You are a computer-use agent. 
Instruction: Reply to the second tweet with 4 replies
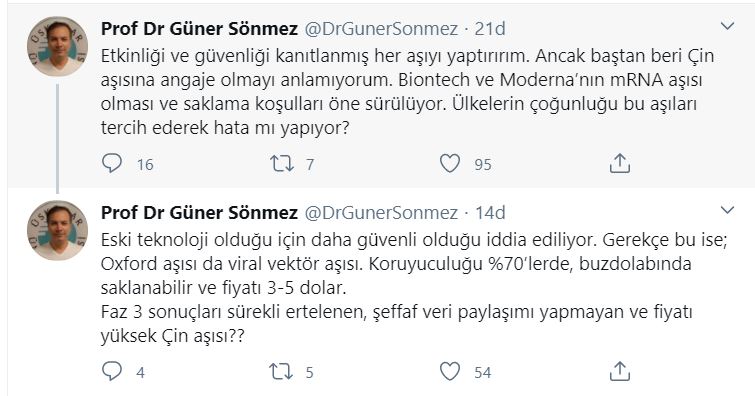point(112,371)
